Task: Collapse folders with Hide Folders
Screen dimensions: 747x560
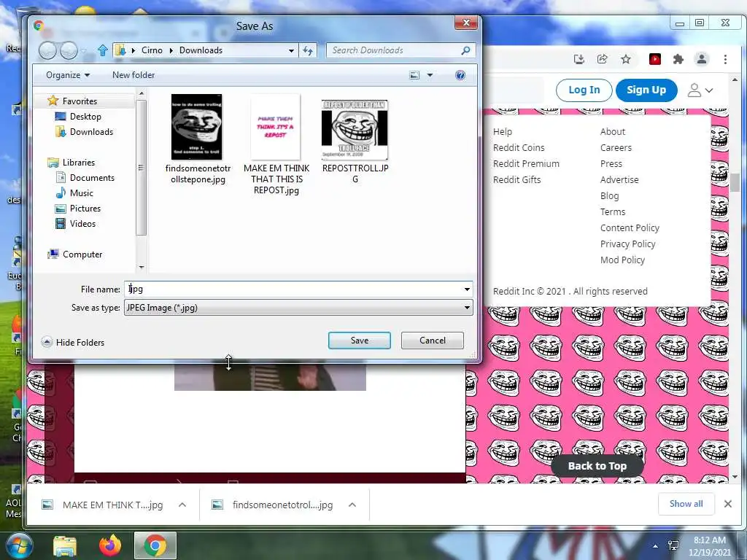Action: (74, 343)
